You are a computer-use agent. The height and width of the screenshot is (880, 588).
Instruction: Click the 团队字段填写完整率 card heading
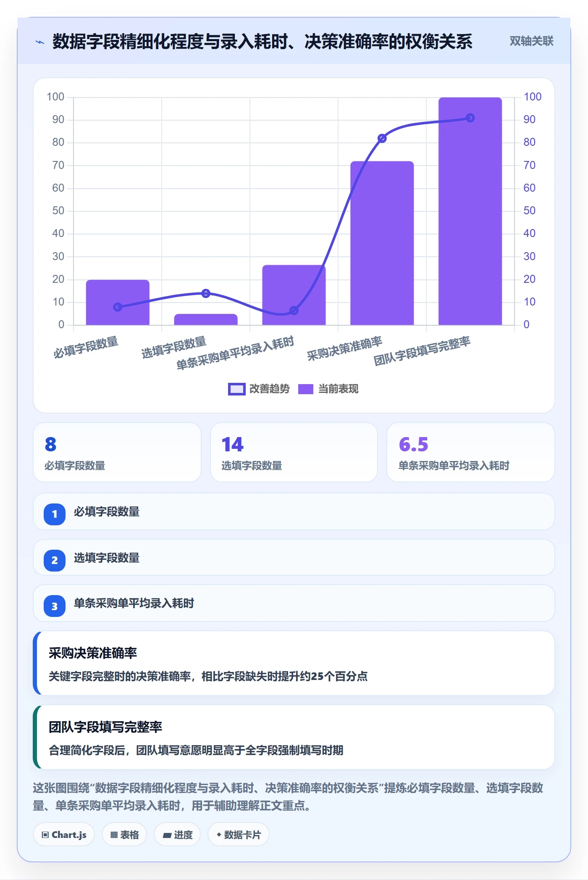pos(105,727)
